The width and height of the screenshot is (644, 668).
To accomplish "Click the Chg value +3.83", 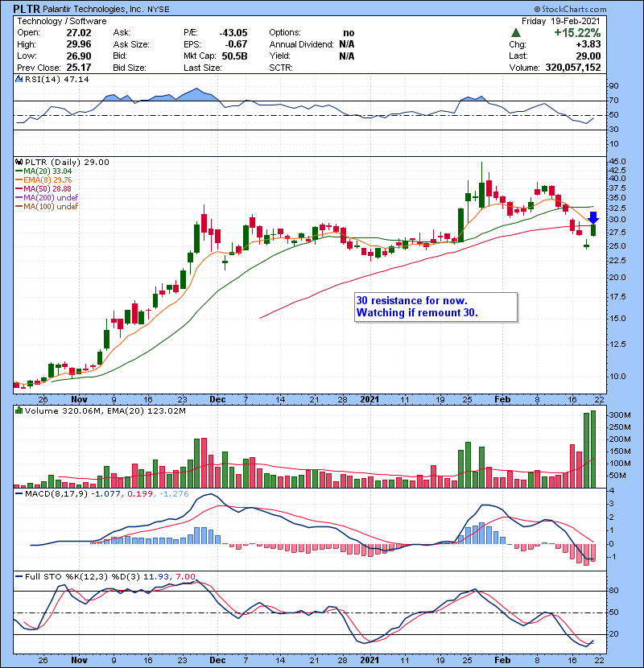I will tap(588, 44).
